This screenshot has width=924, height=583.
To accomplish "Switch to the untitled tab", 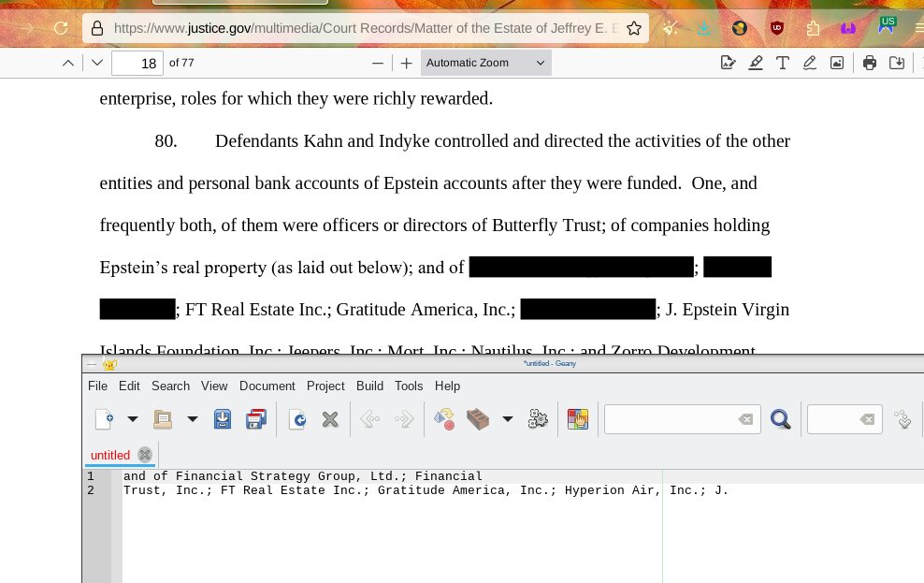I will click(110, 455).
